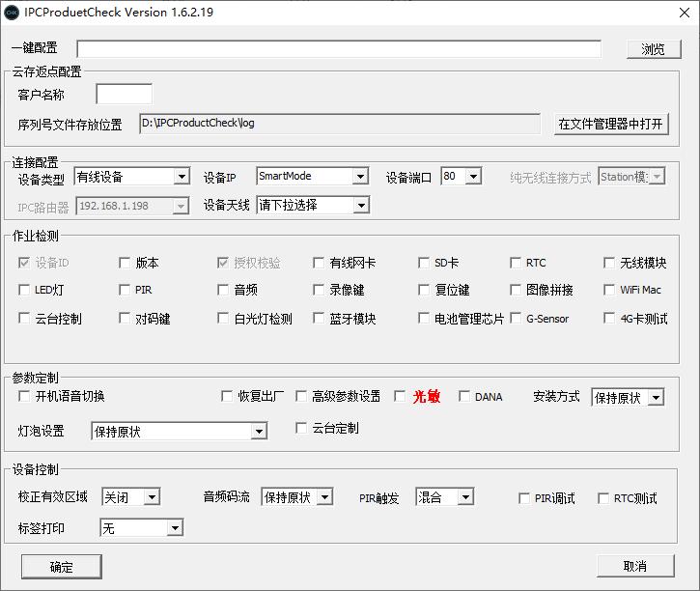The height and width of the screenshot is (591, 700).
Task: Open the 设备端口 port dropdown
Action: click(472, 177)
